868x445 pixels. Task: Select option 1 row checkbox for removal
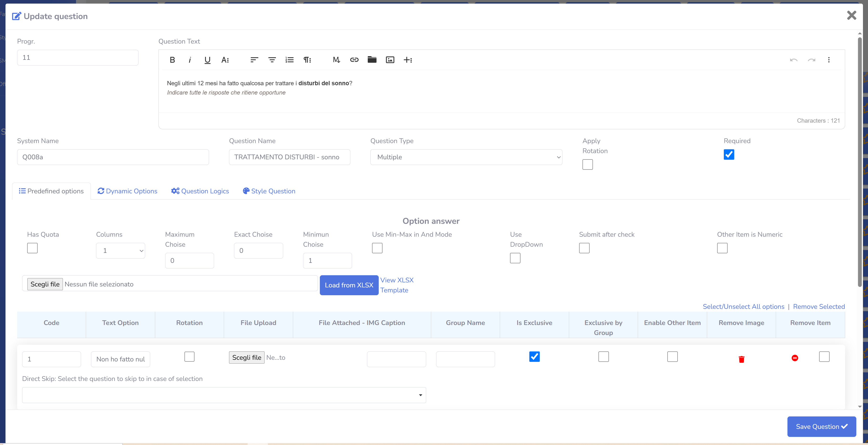pos(824,356)
